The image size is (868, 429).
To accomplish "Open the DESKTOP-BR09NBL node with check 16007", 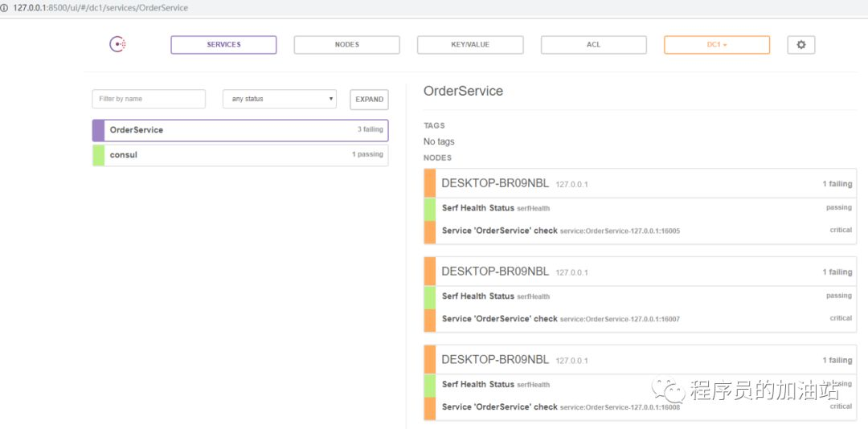I will [x=640, y=272].
